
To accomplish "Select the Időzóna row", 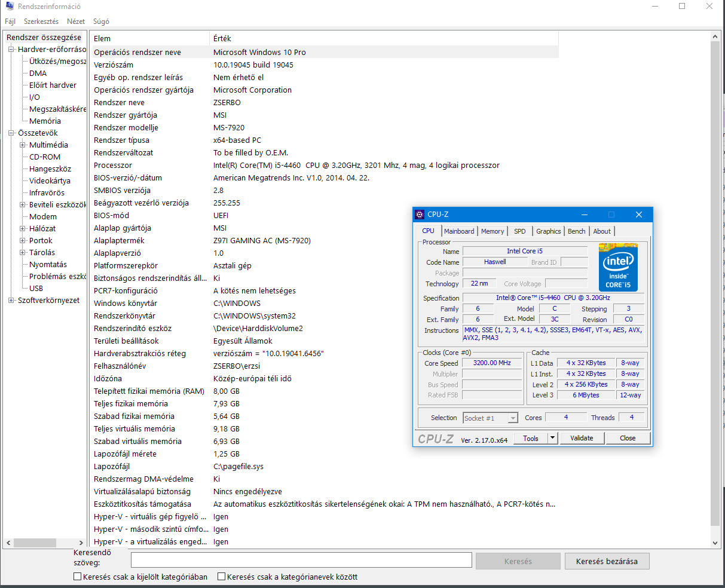I will 325,379.
